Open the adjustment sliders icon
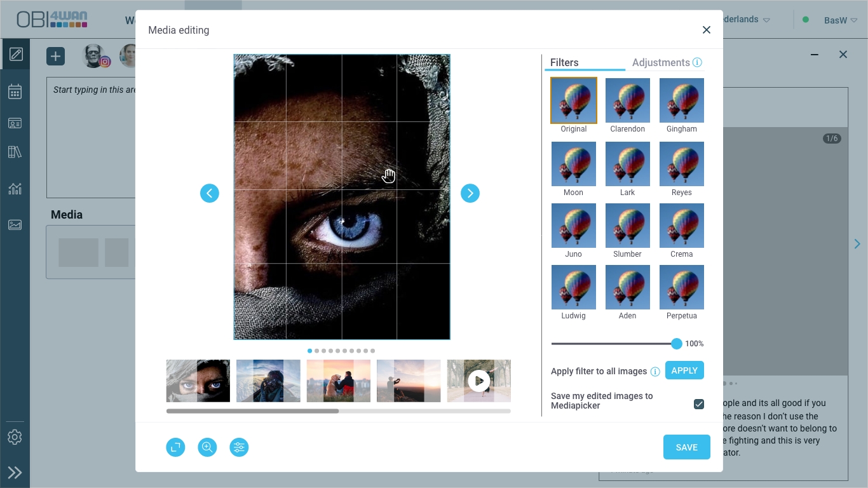This screenshot has width=868, height=488. 239,447
